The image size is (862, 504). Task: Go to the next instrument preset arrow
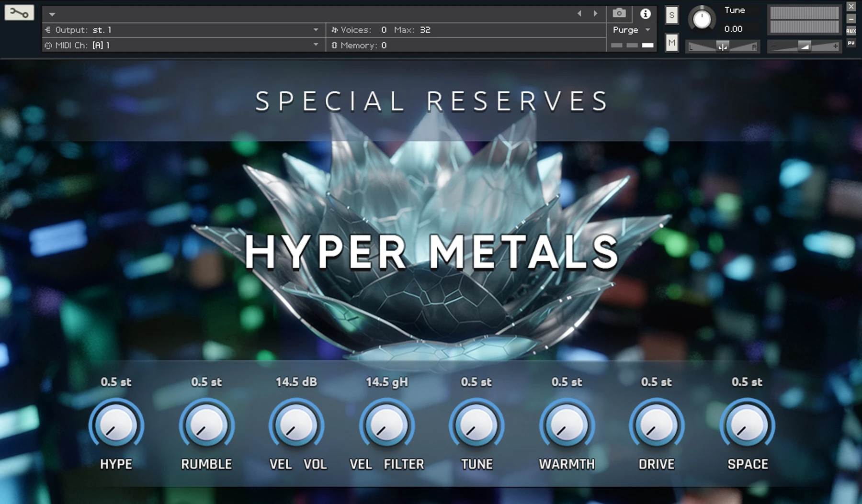pos(595,13)
